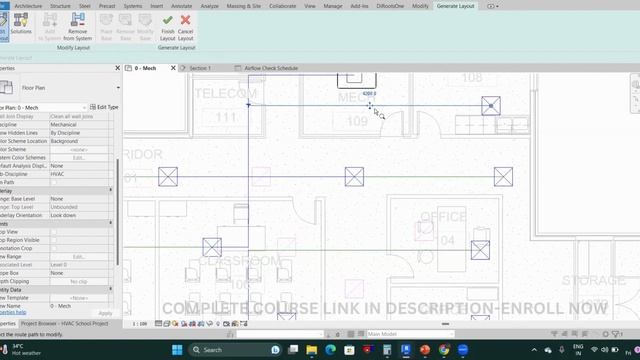Select the Office 04 air terminal
Screen dimensions: 640x360
click(480, 250)
